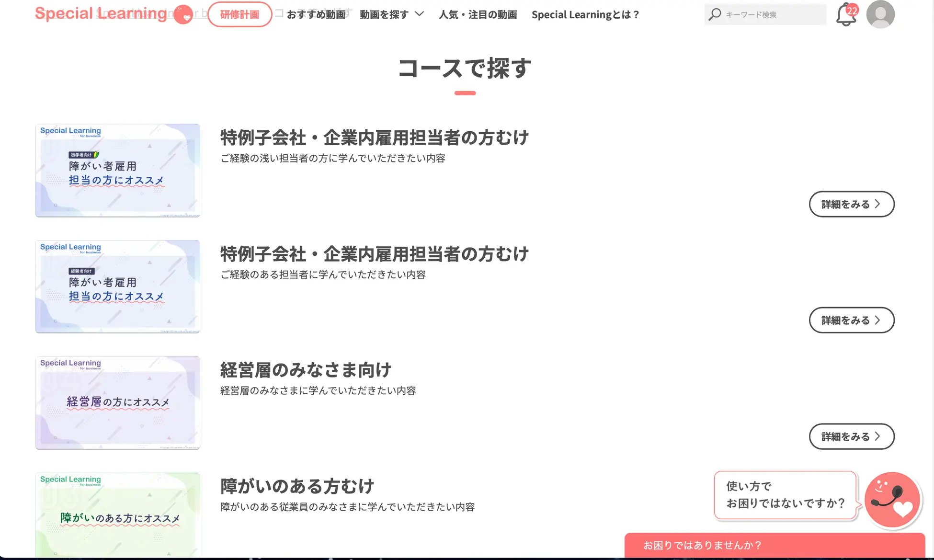Screen dimensions: 934x560
Task: Open Special Learningとは？ page
Action: click(585, 14)
